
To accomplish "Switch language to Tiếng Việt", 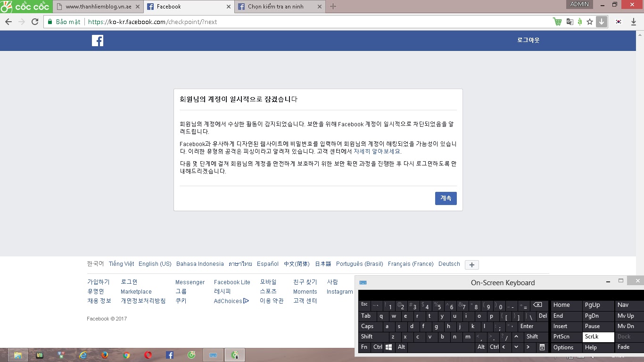I will (x=121, y=264).
